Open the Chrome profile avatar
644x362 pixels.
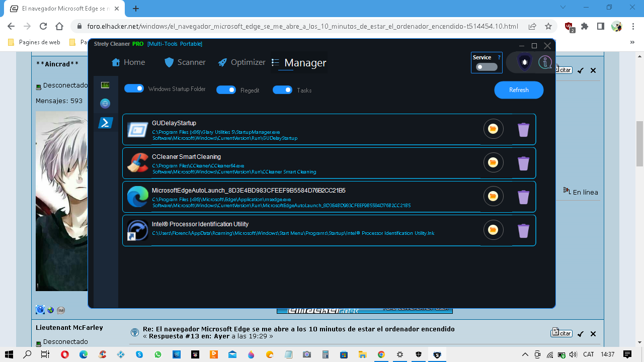tap(617, 26)
